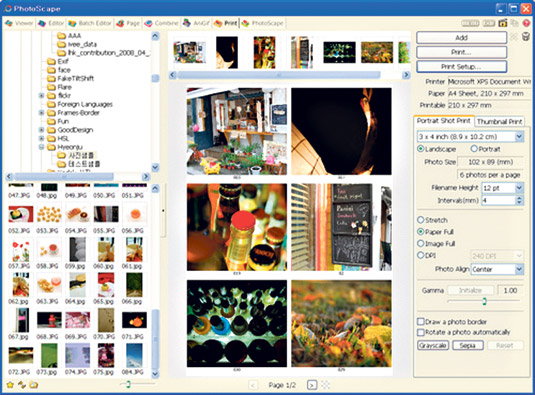Open the Editor tab
The width and height of the screenshot is (535, 395).
pyautogui.click(x=51, y=23)
